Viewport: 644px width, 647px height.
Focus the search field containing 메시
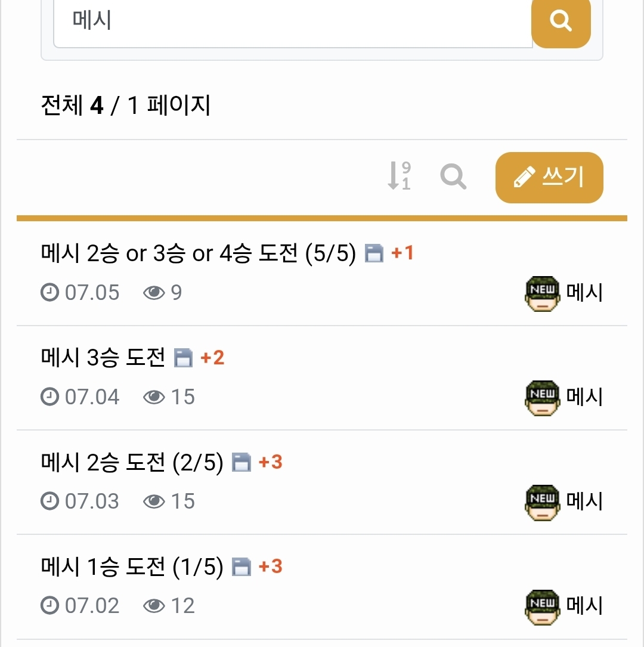292,22
